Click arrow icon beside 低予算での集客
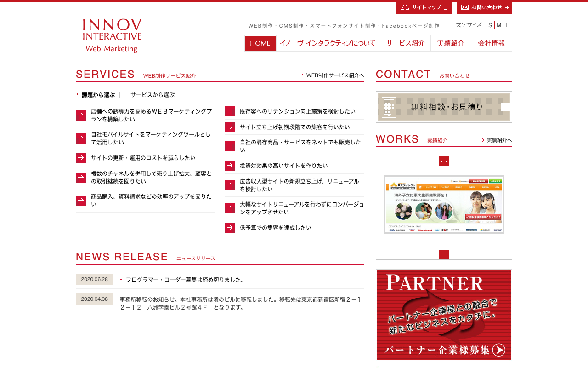Screen dimensions: 588x368 [x=230, y=228]
